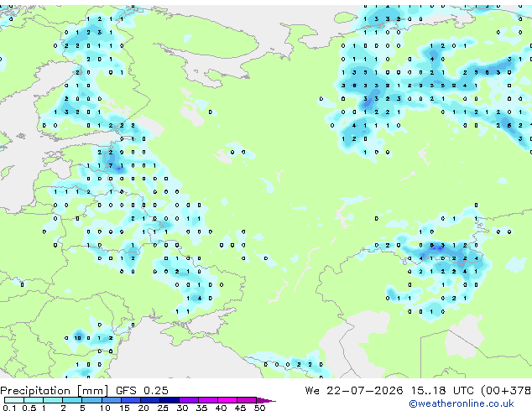
Task: Click the 'Precipitation [mm]' title text
Action: tap(54, 391)
